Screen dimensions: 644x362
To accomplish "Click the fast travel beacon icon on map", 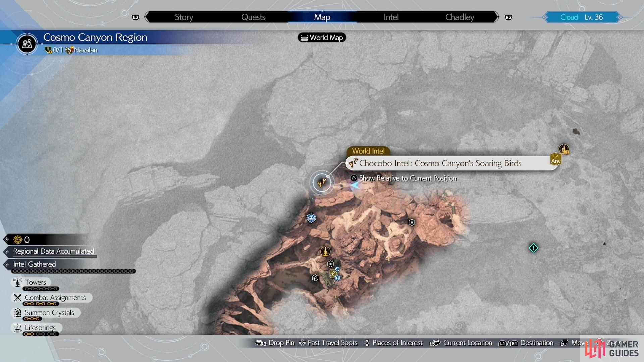I will coord(325,251).
